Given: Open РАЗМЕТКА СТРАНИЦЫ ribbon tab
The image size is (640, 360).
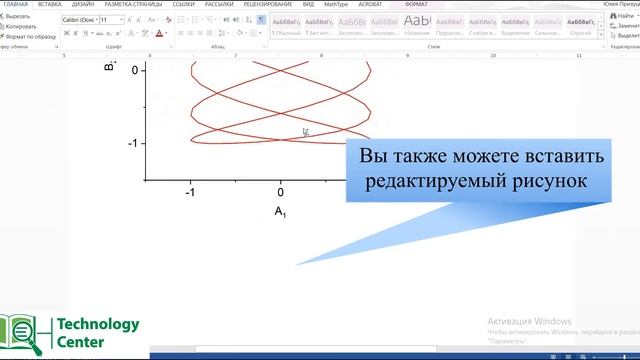Looking at the screenshot, I should coord(133,4).
